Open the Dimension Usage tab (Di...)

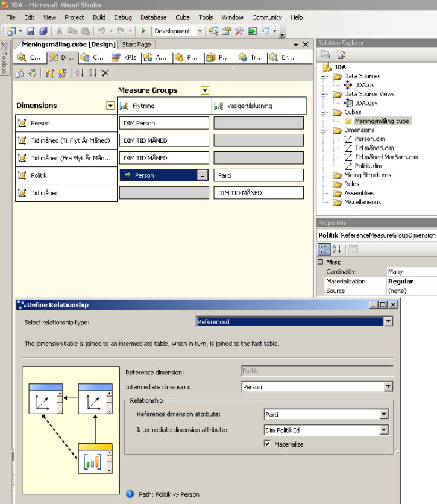click(x=62, y=57)
